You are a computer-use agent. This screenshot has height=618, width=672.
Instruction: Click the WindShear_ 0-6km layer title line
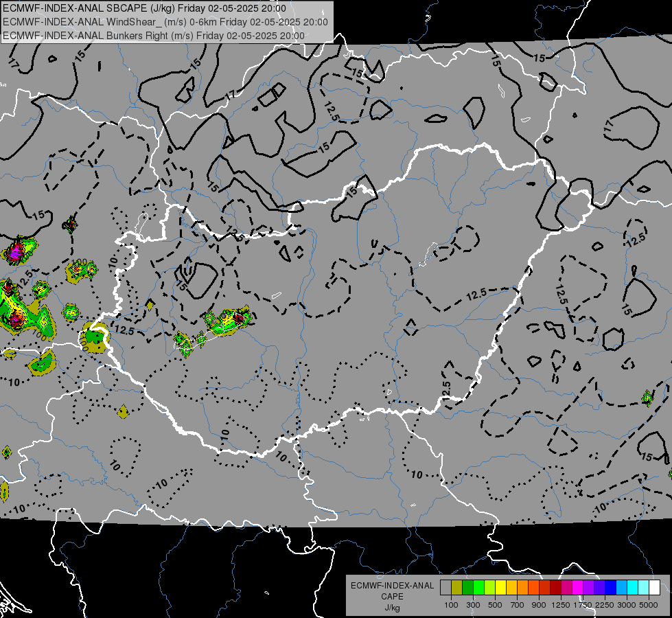coord(165,22)
